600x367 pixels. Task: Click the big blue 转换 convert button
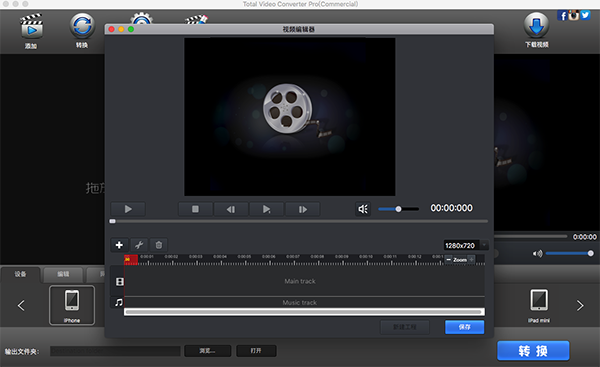[x=533, y=351]
